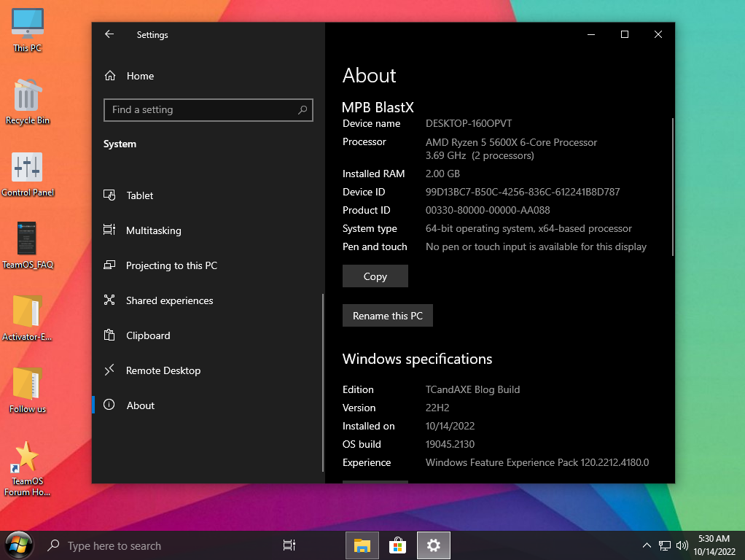The width and height of the screenshot is (745, 560).
Task: Open Shared experiences settings
Action: tap(169, 300)
